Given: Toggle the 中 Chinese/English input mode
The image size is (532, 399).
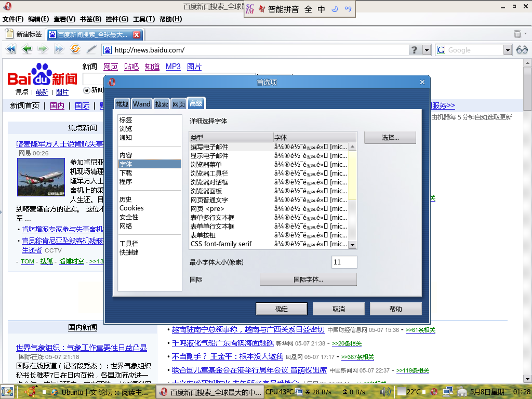Looking at the screenshot, I should point(321,9).
